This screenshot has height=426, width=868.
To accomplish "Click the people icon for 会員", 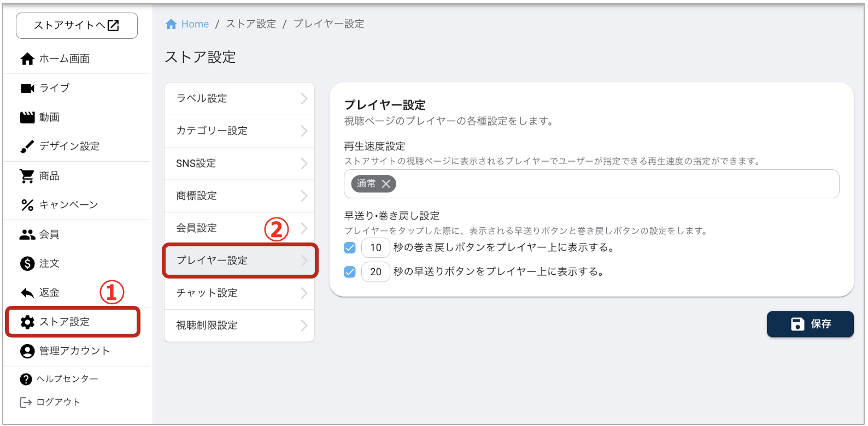I will [26, 234].
